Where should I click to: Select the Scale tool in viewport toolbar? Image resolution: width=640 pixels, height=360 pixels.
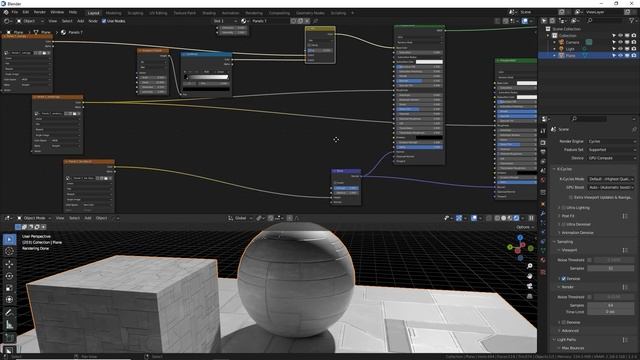coord(9,288)
